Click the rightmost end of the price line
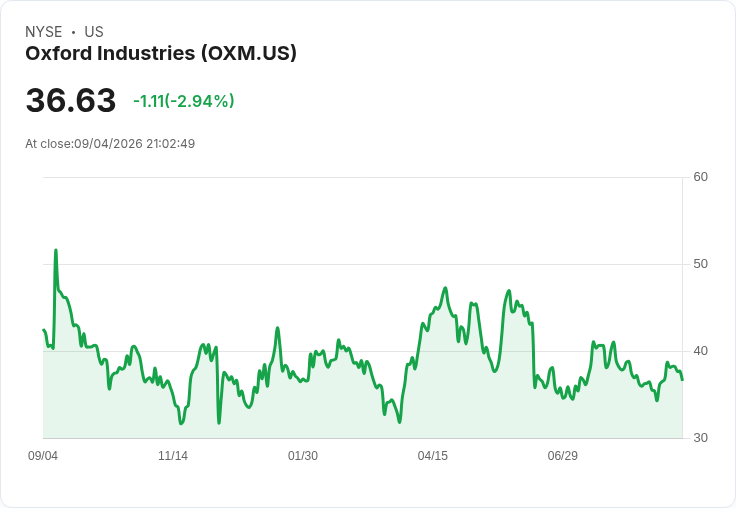 (x=682, y=379)
